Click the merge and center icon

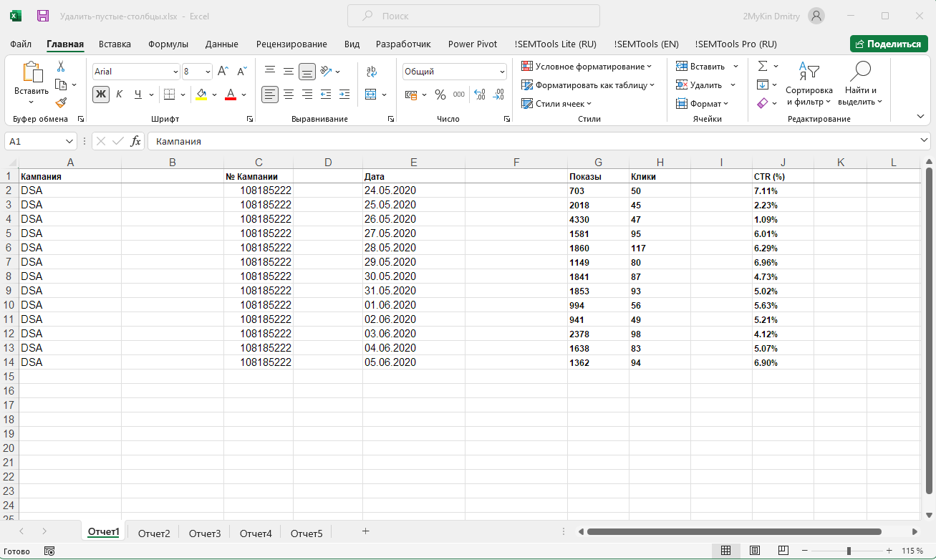(370, 94)
